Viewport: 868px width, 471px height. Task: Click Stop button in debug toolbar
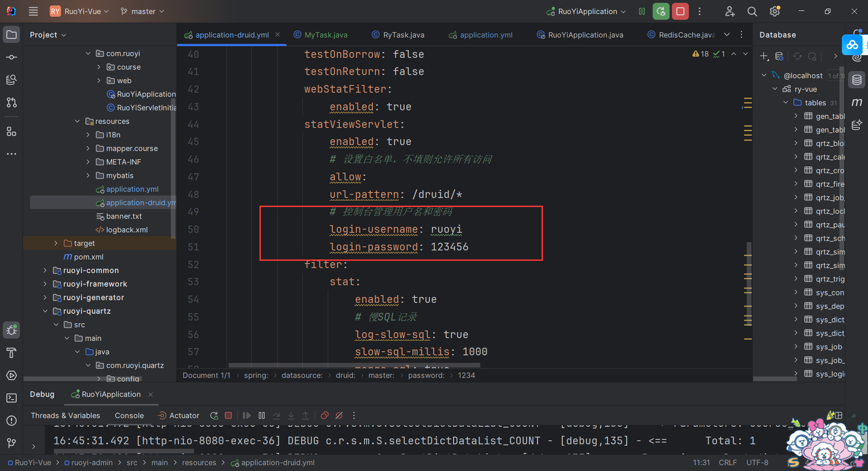[x=228, y=415]
